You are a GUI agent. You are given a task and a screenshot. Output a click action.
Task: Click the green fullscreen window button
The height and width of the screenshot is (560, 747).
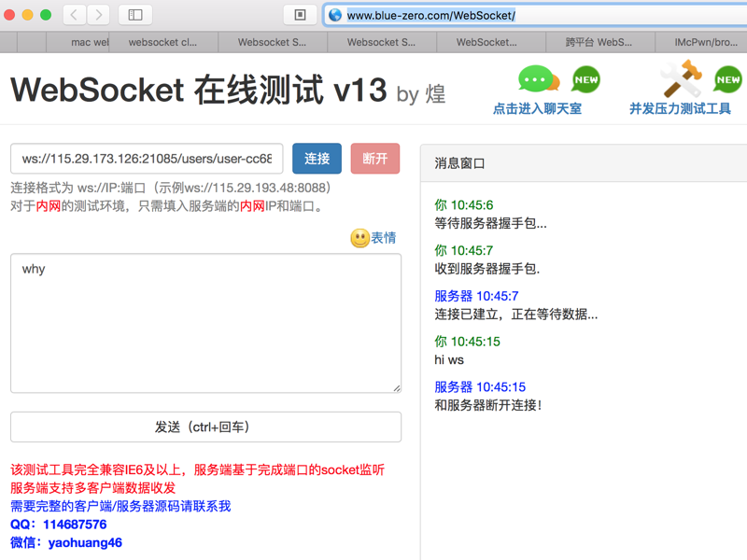(46, 15)
